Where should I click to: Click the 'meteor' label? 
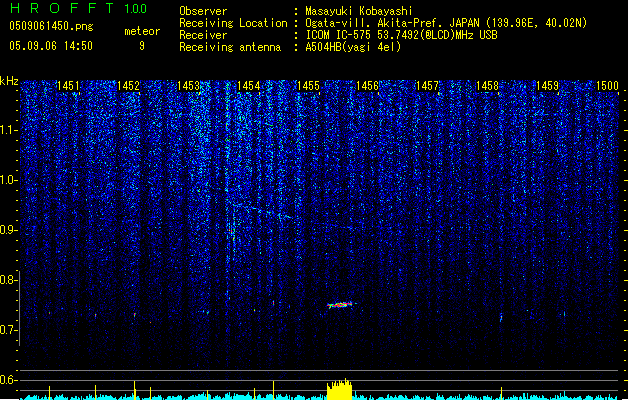(x=142, y=31)
